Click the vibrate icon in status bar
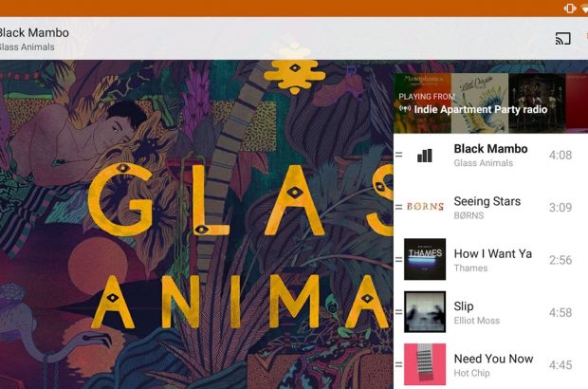The image size is (588, 389). (570, 8)
